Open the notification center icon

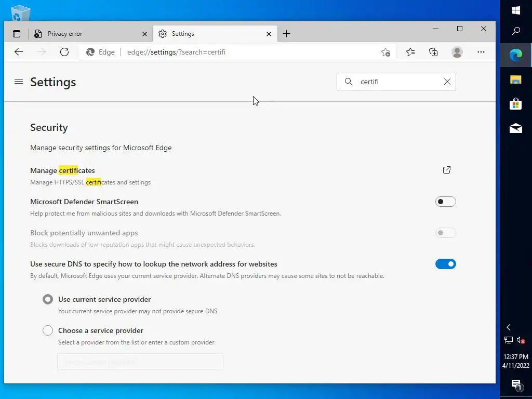[x=516, y=384]
